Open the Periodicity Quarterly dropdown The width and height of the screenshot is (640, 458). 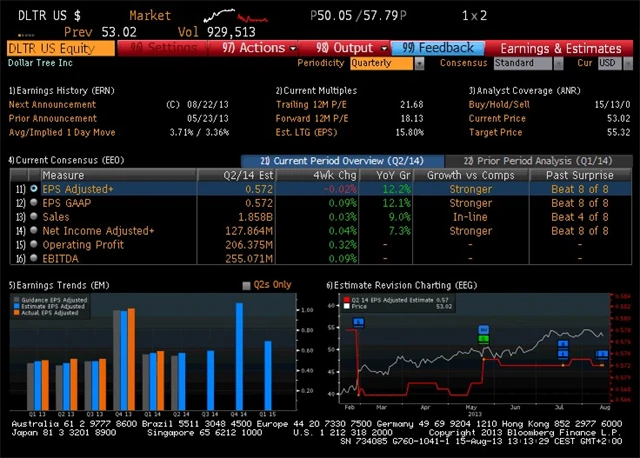tap(386, 63)
